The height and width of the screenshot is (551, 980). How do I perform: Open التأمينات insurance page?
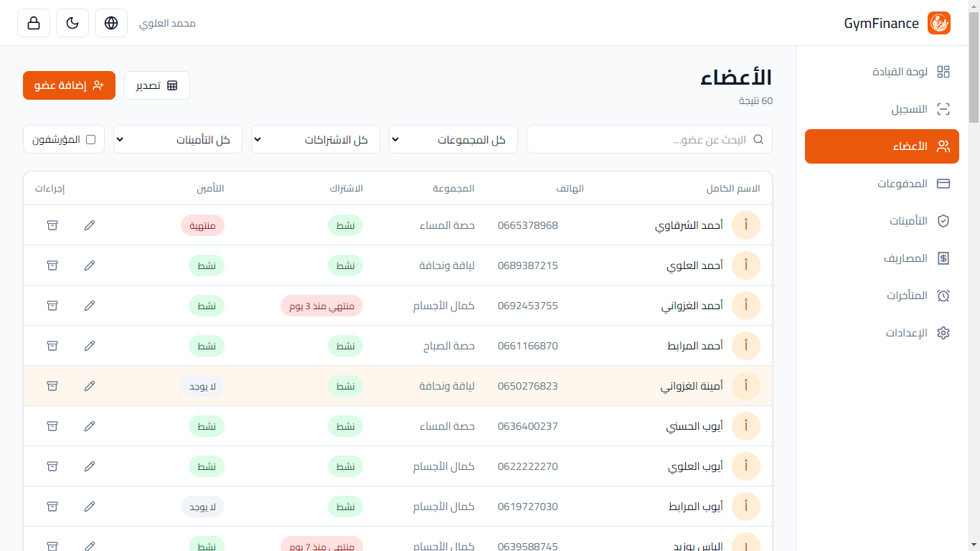[x=882, y=221]
